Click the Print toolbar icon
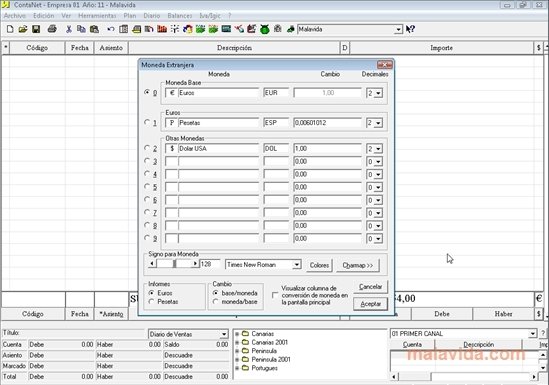549x385 pixels. (x=52, y=29)
